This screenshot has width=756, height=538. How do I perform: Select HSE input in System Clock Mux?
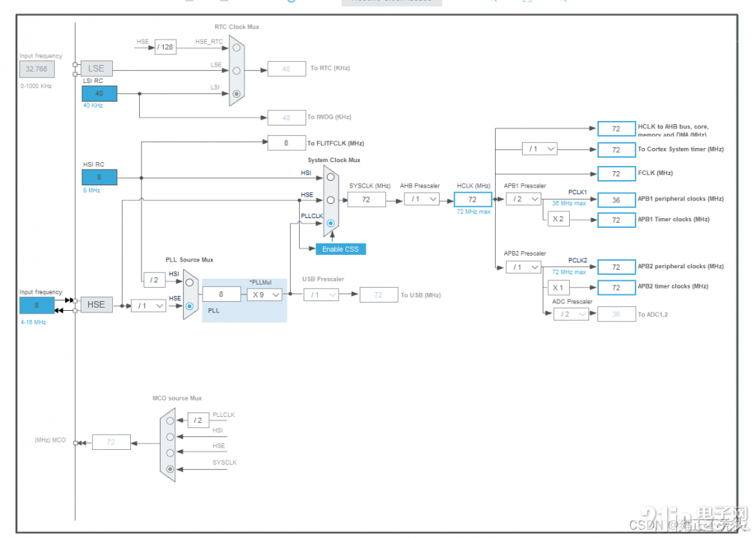pos(331,200)
